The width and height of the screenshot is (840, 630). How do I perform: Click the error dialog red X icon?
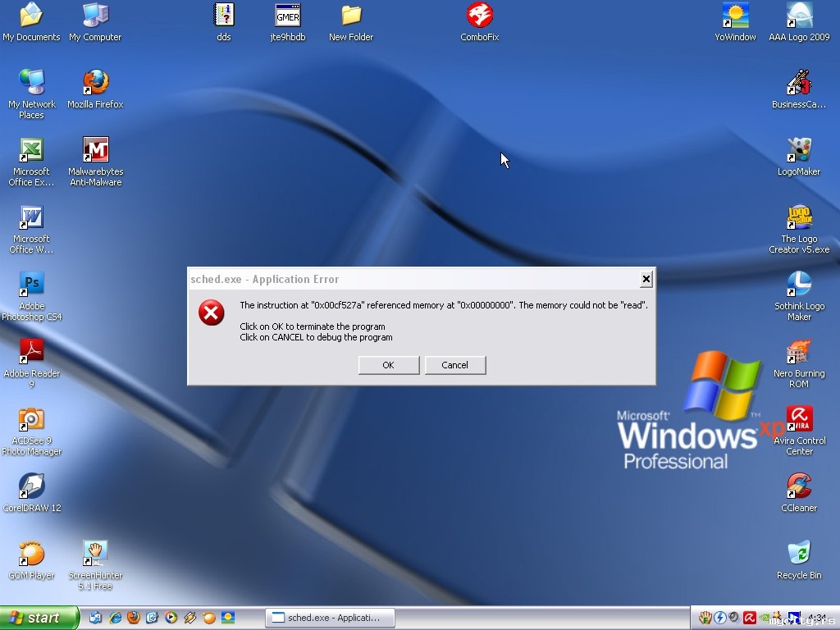[x=212, y=313]
